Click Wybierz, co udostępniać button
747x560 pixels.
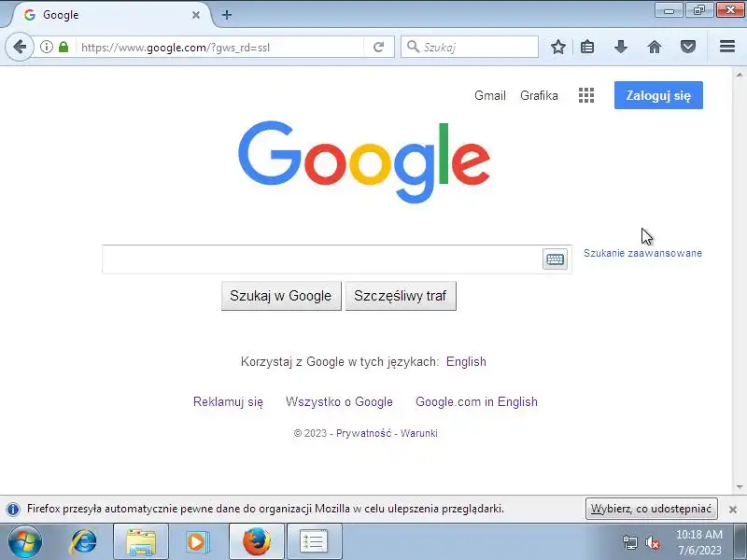tap(651, 509)
